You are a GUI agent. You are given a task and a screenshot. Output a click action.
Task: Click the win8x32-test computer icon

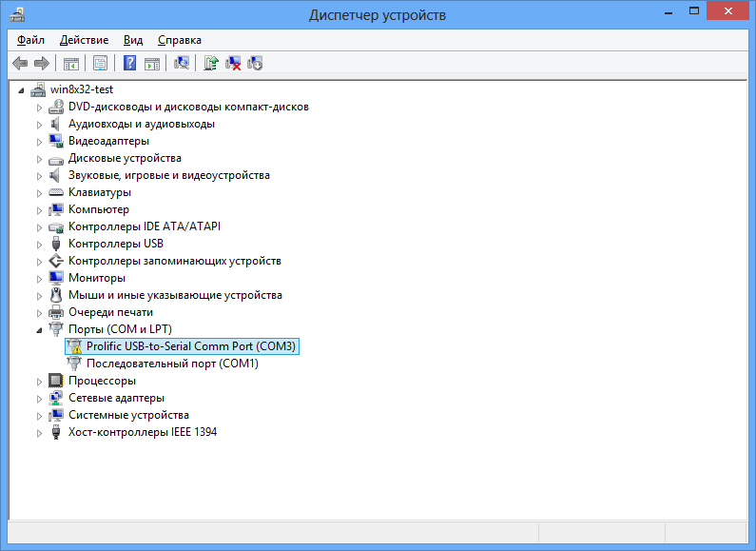tap(38, 89)
